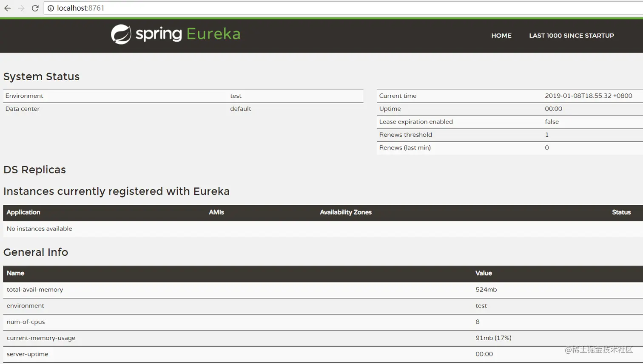Select the DS Replicas heading
Viewport: 643px width, 364px height.
click(x=34, y=170)
